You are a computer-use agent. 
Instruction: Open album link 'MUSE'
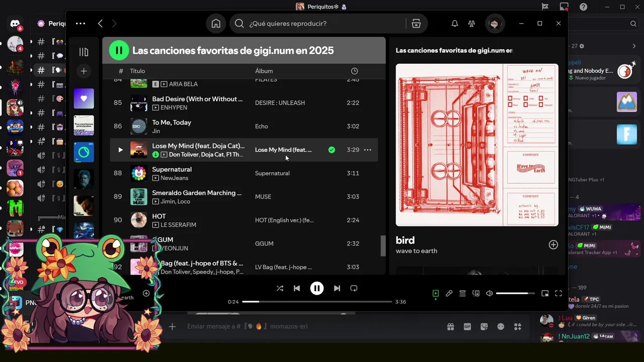[x=263, y=197]
